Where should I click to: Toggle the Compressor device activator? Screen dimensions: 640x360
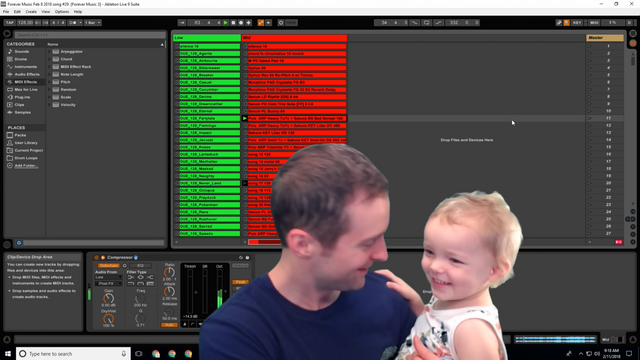tap(96, 258)
